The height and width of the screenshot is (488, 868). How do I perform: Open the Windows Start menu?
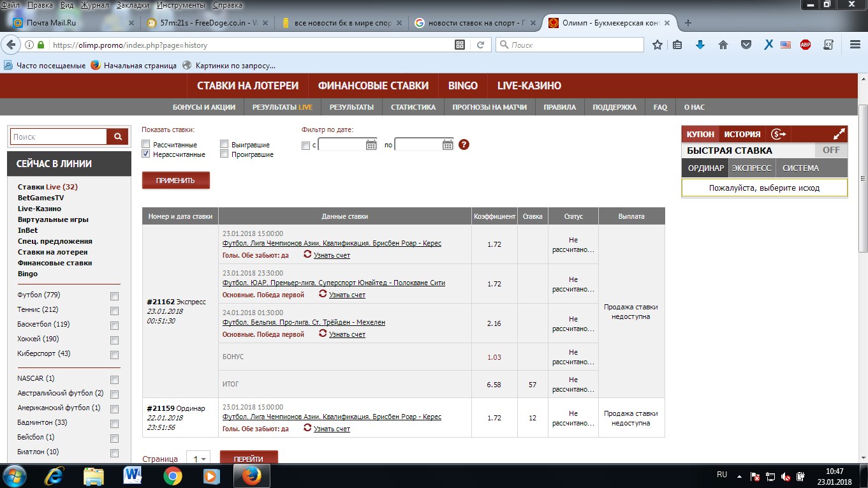(x=14, y=476)
